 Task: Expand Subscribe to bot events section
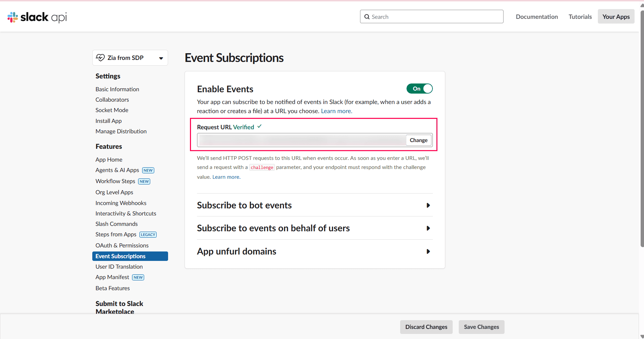pos(428,205)
